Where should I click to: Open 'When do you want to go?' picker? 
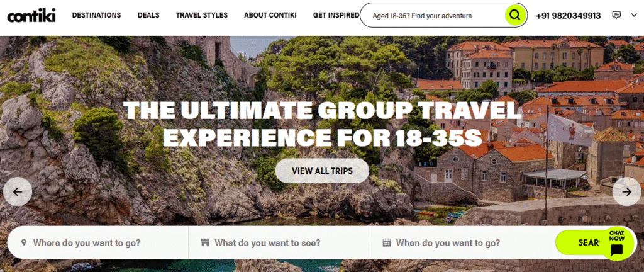(x=462, y=243)
